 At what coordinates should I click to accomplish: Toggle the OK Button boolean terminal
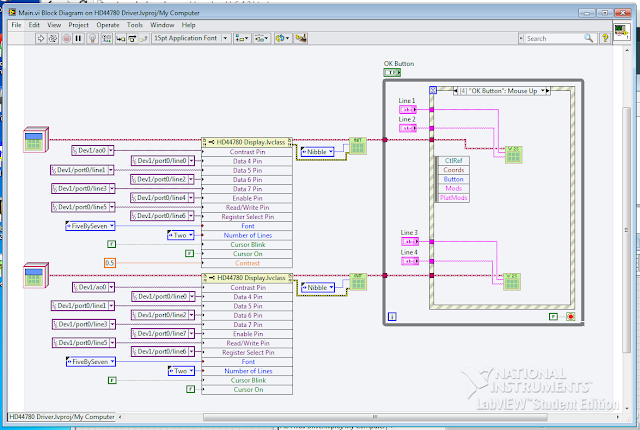392,72
